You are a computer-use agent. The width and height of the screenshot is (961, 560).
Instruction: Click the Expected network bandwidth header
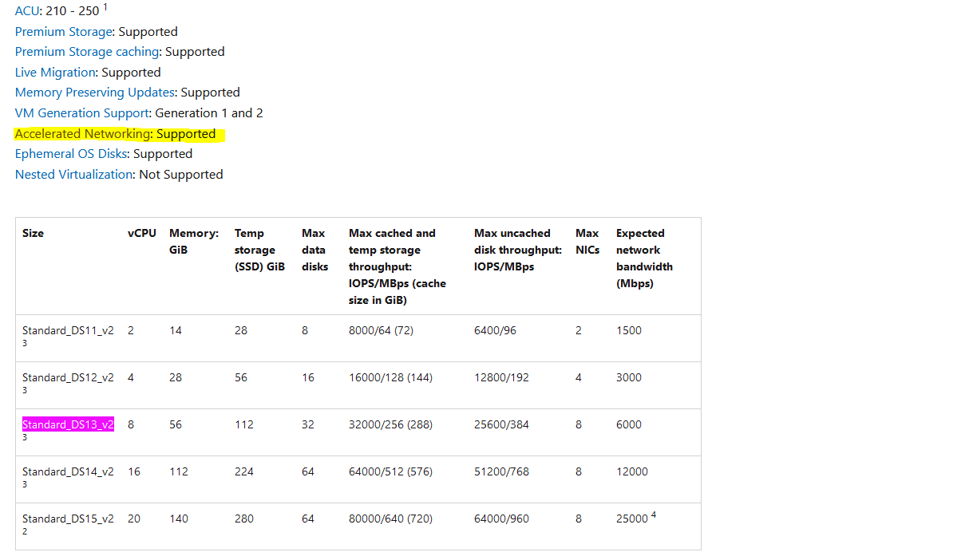click(644, 258)
